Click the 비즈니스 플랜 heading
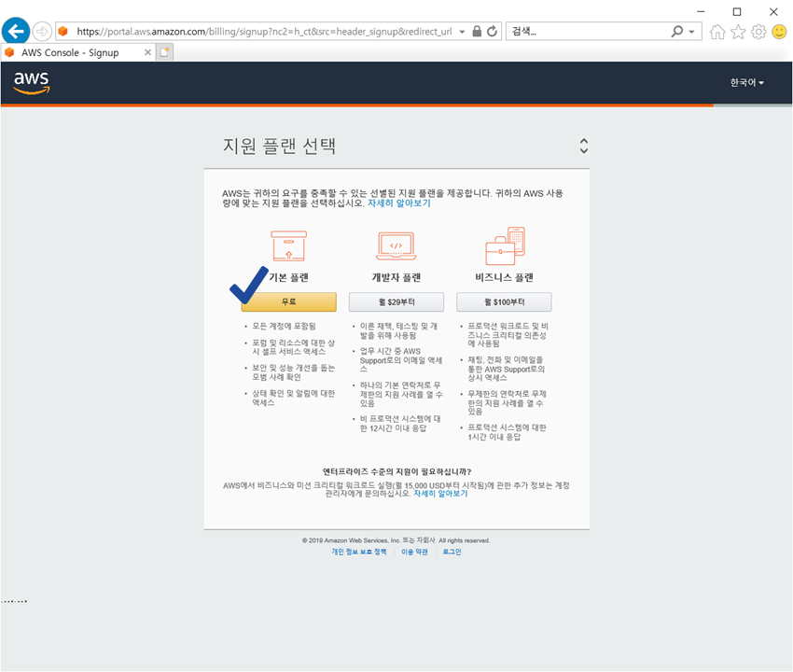The width and height of the screenshot is (793, 672). pyautogui.click(x=504, y=277)
